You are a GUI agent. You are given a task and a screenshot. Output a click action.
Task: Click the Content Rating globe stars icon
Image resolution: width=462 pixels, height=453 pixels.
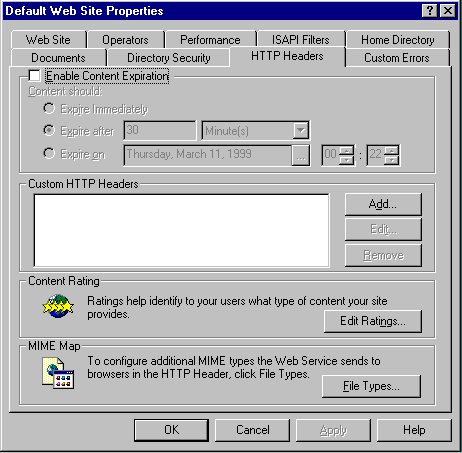[x=58, y=306]
